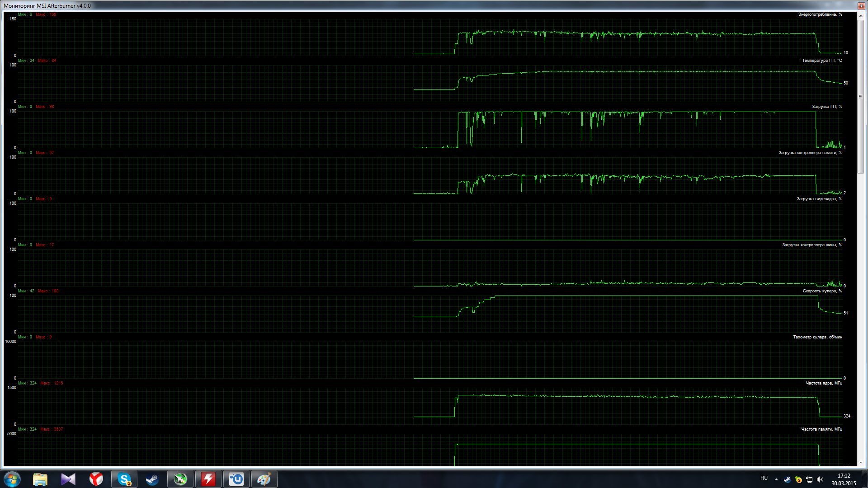868x488 pixels.
Task: Open Yandex Browser from the taskbar
Action: 96,479
